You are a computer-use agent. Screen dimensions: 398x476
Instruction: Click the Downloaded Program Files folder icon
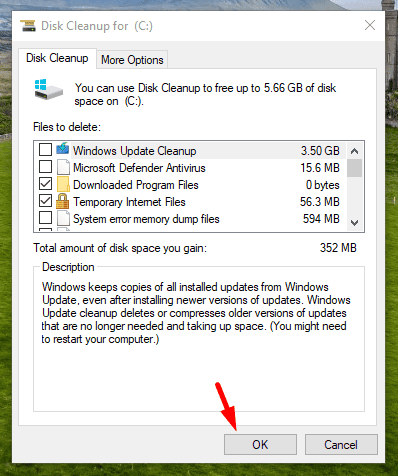[x=63, y=184]
